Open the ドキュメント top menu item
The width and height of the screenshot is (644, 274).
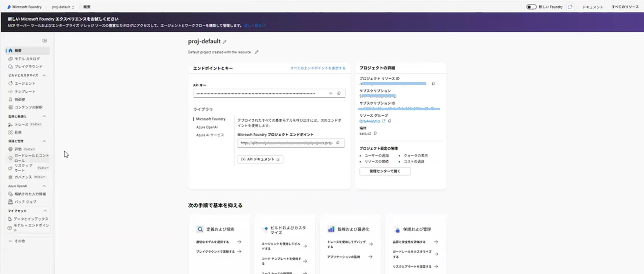pos(593,7)
